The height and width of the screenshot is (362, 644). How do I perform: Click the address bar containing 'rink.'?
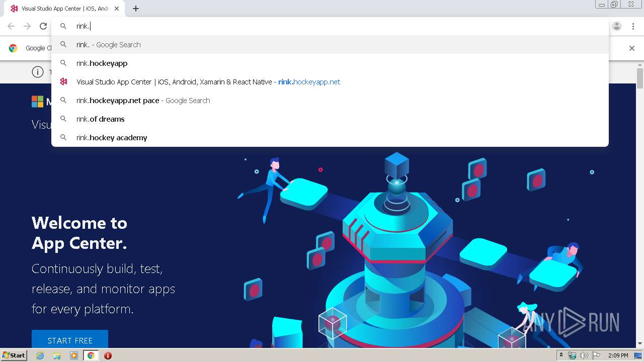point(330,26)
